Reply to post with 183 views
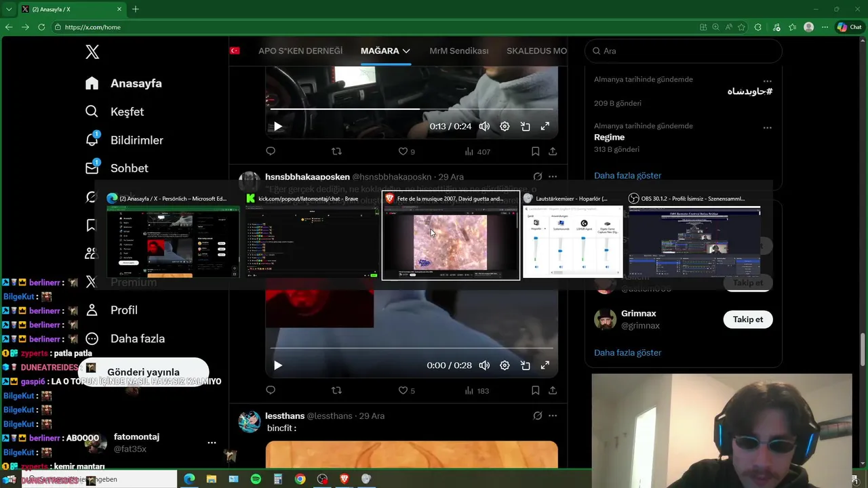The image size is (868, 488). (271, 390)
